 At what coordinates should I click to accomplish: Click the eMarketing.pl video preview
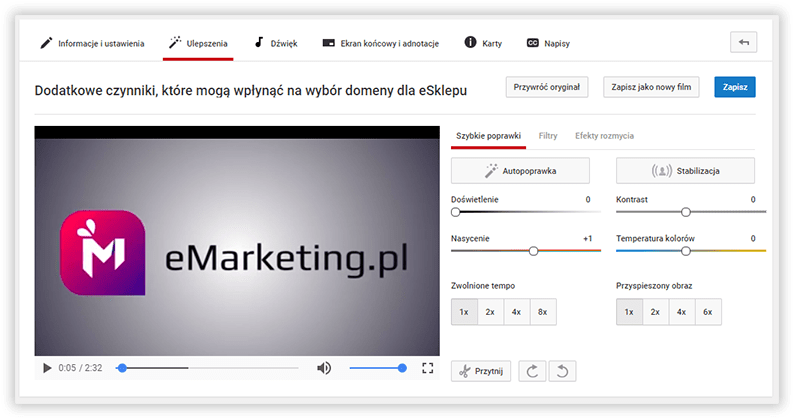click(x=237, y=241)
